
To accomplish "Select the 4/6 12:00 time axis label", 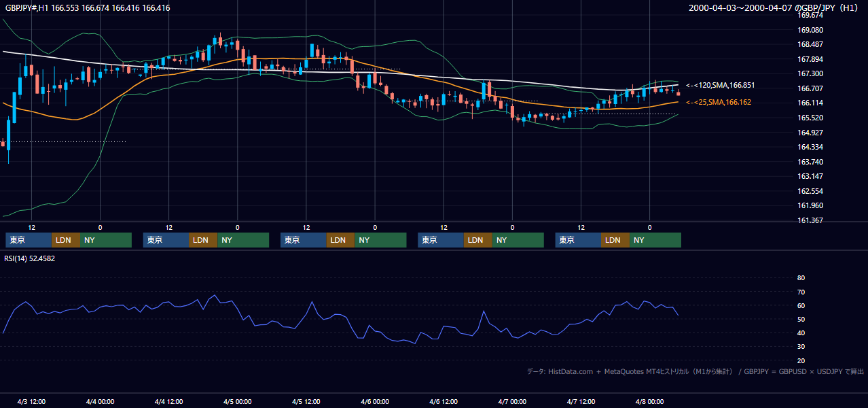I will click(444, 402).
